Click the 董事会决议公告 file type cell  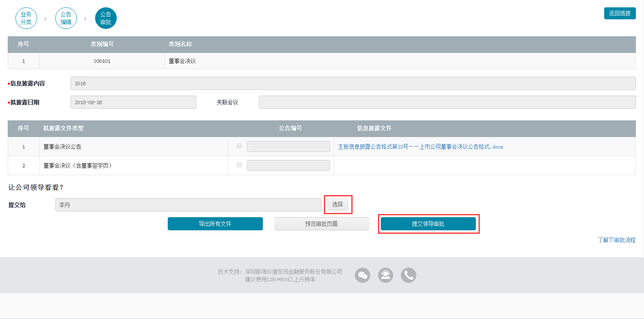134,147
